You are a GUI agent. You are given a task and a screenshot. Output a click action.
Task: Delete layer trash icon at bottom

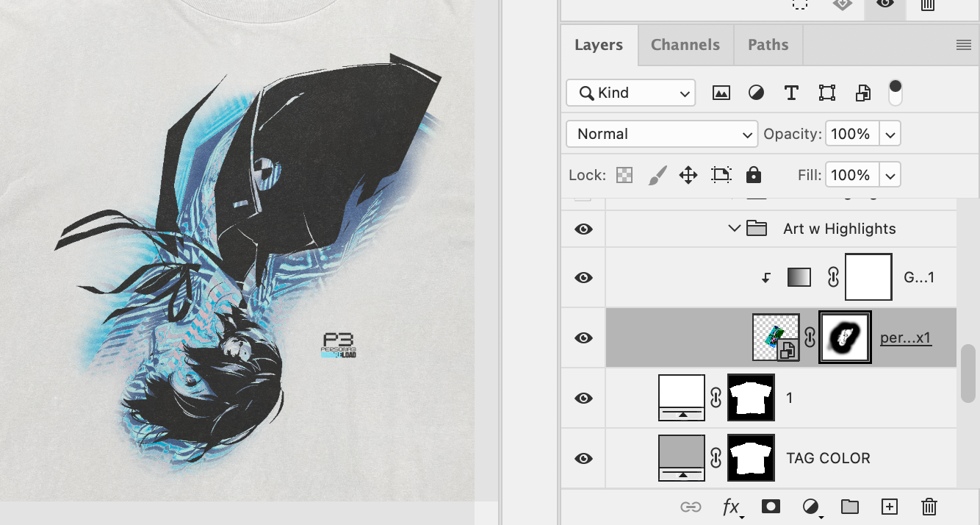[929, 507]
